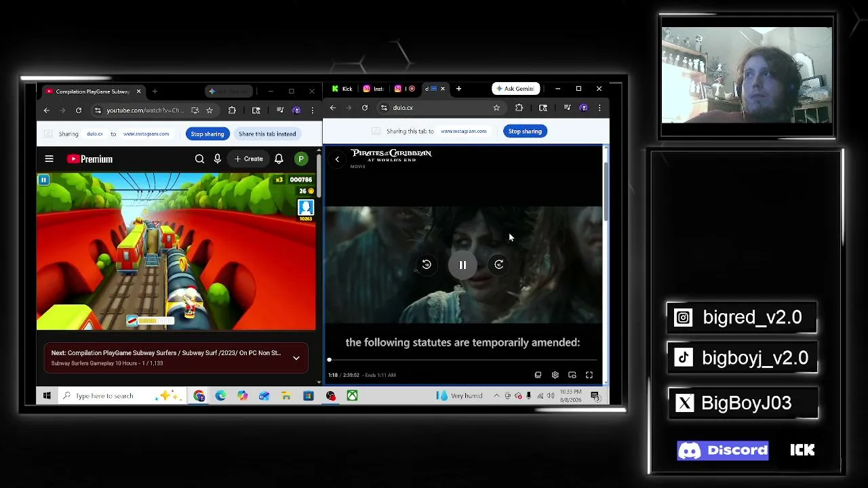Switch to the recording Instagram tab
This screenshot has height=488, width=868.
[406, 89]
